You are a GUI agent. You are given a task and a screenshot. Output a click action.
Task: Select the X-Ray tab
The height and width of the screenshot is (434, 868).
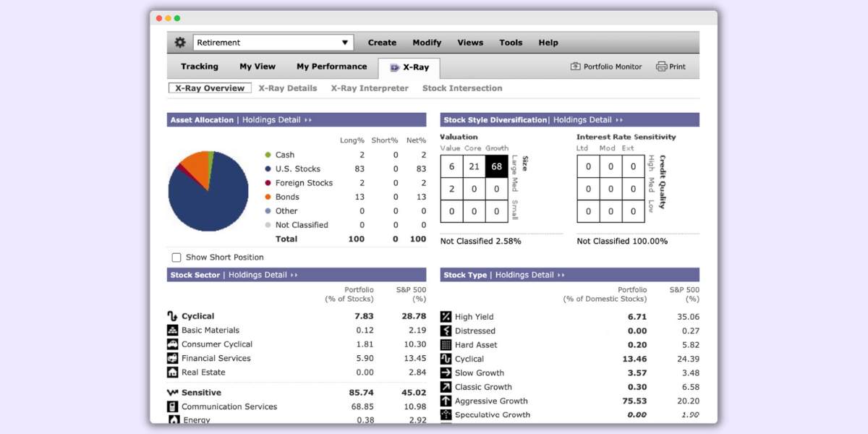(409, 68)
